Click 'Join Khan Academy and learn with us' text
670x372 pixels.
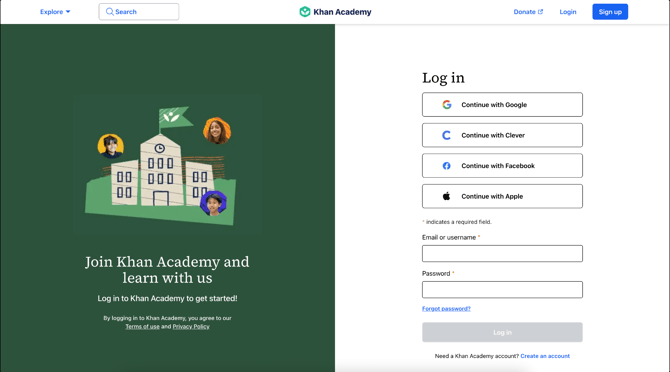(167, 269)
